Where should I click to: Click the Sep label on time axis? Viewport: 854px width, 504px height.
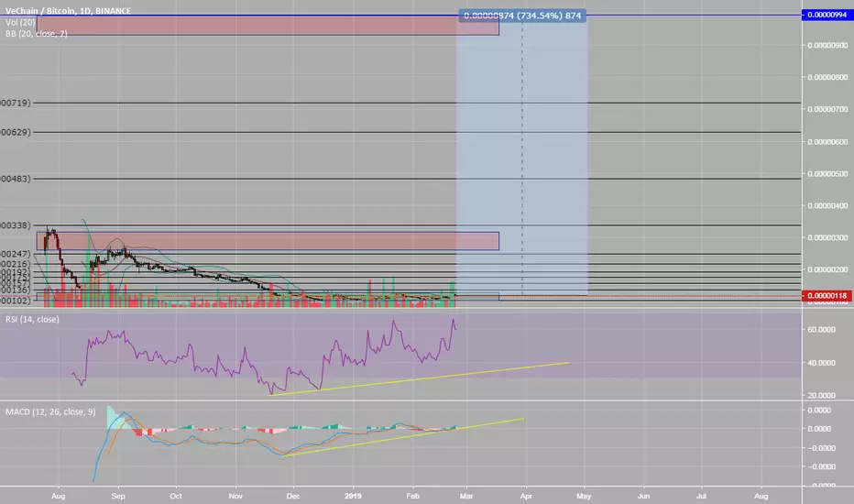117,496
